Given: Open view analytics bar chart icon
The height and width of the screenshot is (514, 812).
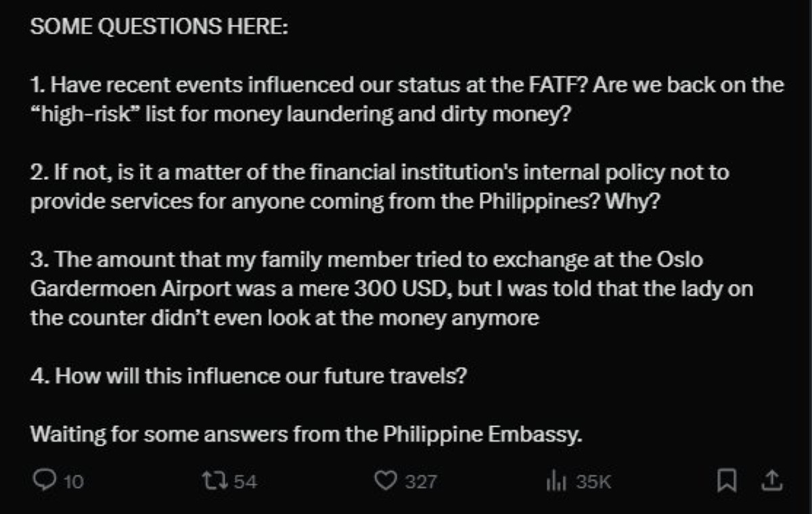Looking at the screenshot, I should 555,481.
